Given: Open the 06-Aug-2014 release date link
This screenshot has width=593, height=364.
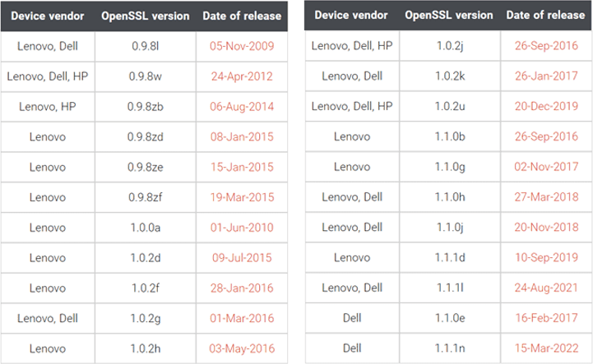Looking at the screenshot, I should coord(241,106).
